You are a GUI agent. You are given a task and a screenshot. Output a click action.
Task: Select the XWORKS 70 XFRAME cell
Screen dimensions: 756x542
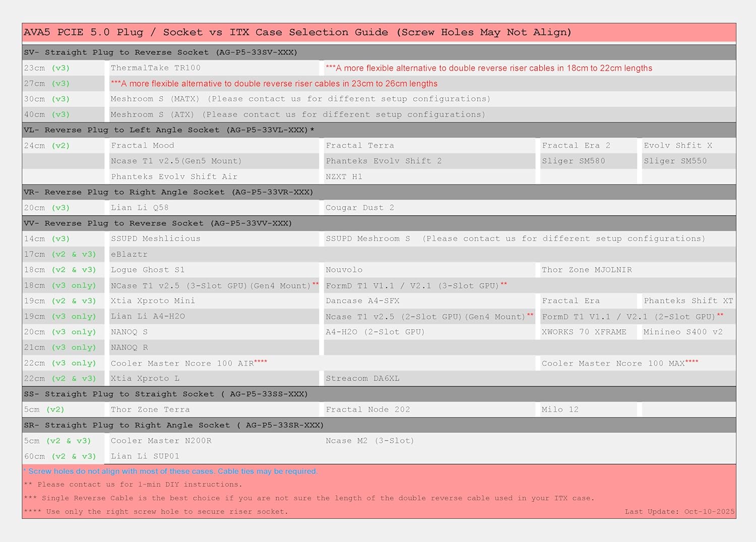[584, 332]
